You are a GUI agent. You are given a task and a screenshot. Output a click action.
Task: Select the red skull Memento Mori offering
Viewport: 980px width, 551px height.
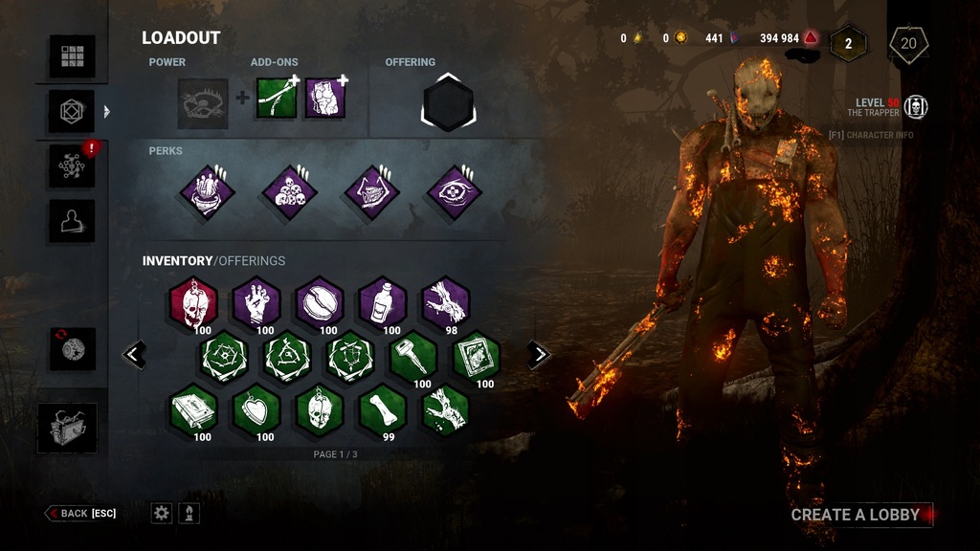pyautogui.click(x=193, y=303)
